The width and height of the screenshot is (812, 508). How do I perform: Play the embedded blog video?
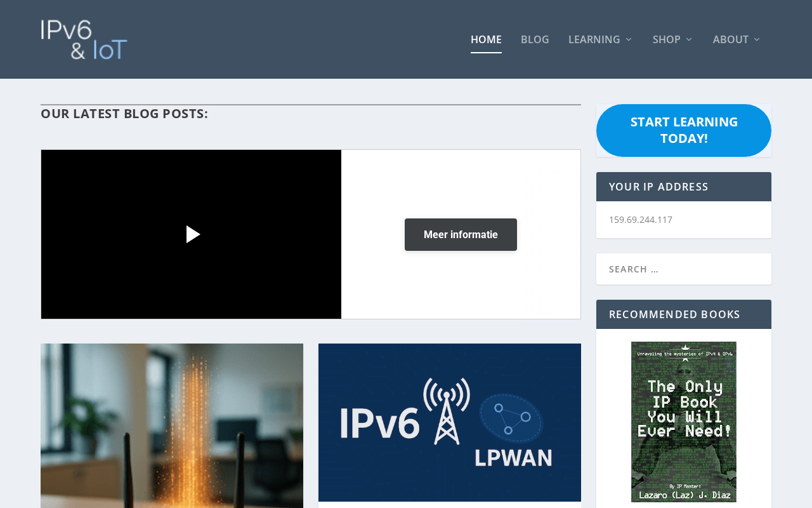tap(193, 234)
